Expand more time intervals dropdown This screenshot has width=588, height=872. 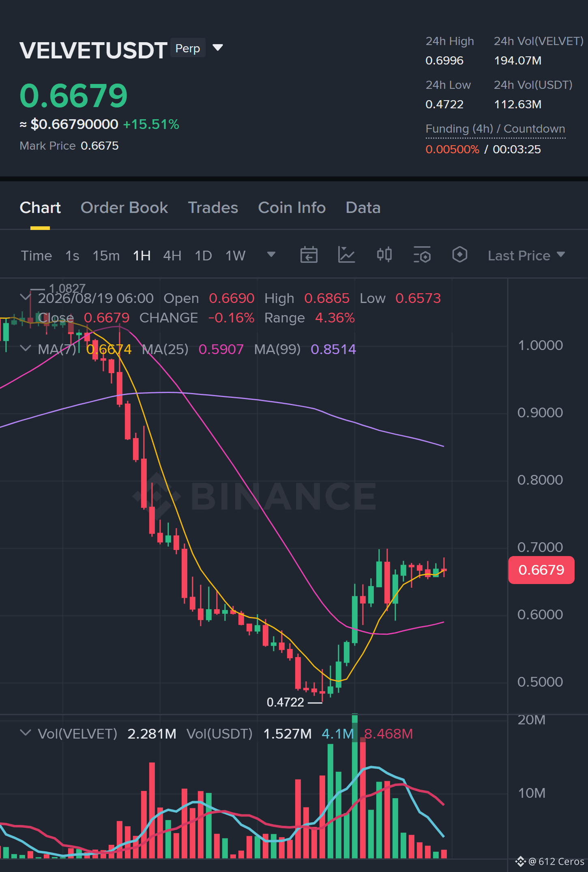pyautogui.click(x=271, y=254)
